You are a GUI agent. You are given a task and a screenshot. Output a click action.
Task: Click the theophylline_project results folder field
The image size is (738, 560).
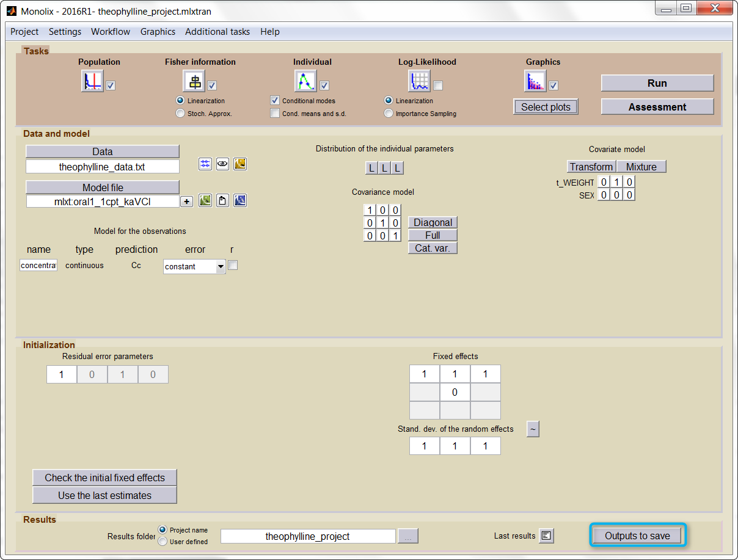308,536
